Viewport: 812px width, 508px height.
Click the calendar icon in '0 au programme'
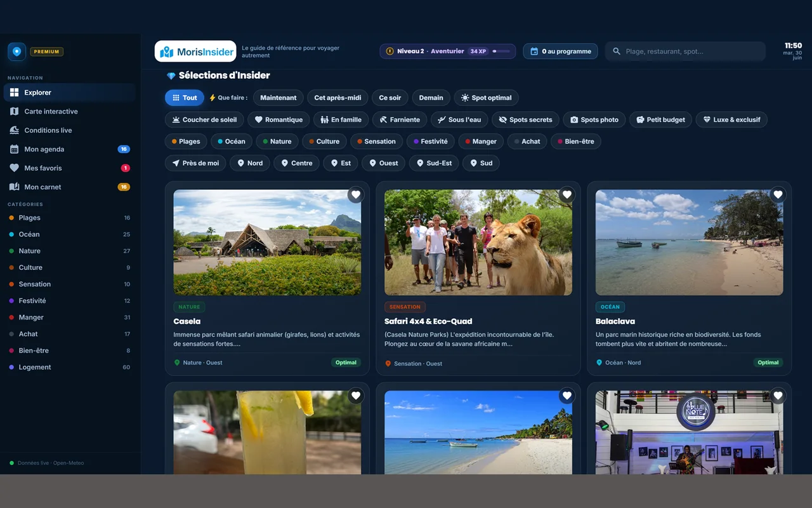(x=534, y=51)
